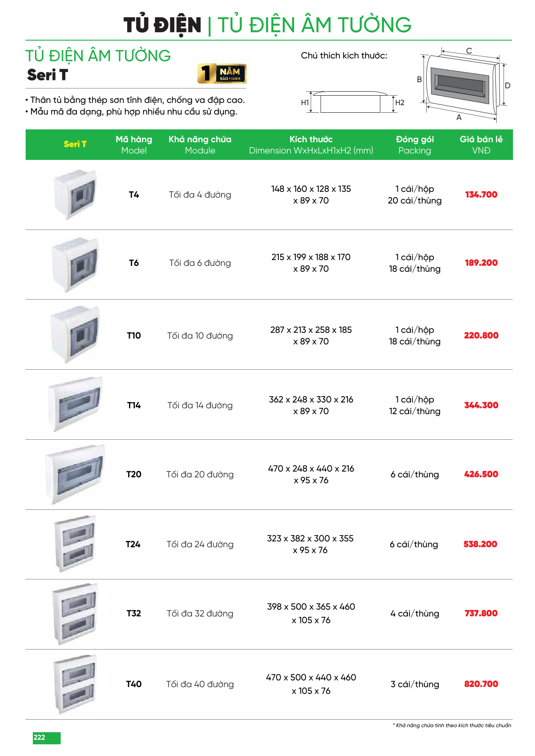Image resolution: width=535 pixels, height=756 pixels.
Task: Click the T32 cabinet product image
Action: click(x=75, y=614)
